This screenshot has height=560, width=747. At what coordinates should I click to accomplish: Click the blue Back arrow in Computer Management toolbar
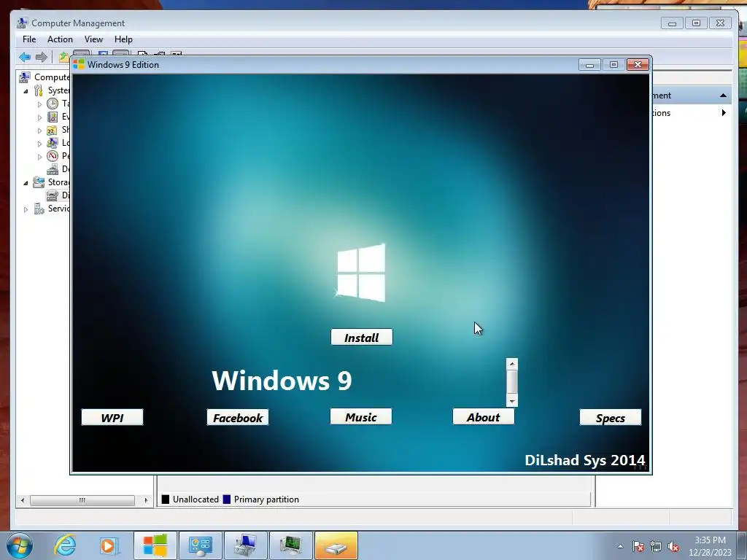click(x=25, y=57)
